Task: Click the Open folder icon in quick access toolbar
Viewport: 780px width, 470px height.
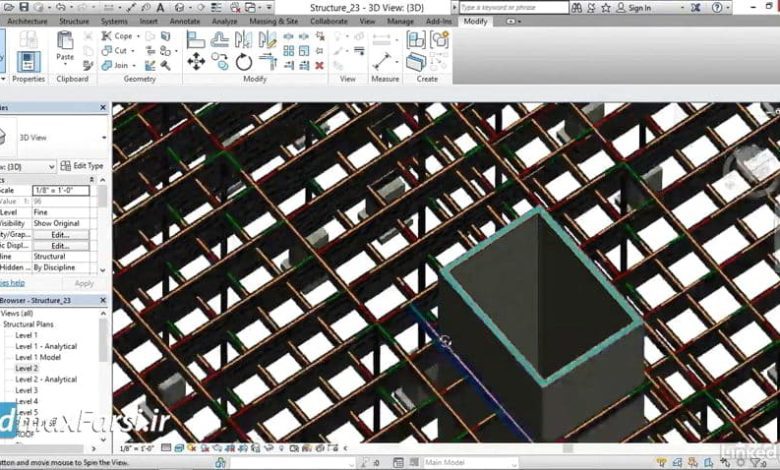Action: [8, 7]
